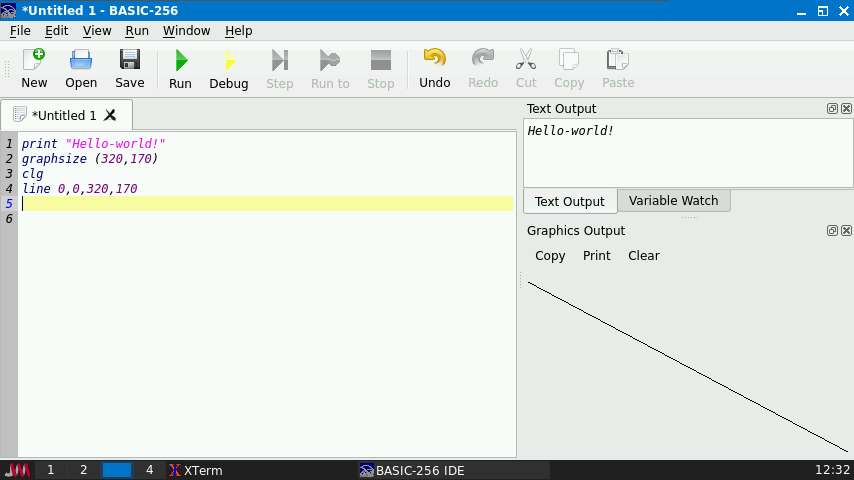Close the Untitled 1 editor tab

point(111,115)
